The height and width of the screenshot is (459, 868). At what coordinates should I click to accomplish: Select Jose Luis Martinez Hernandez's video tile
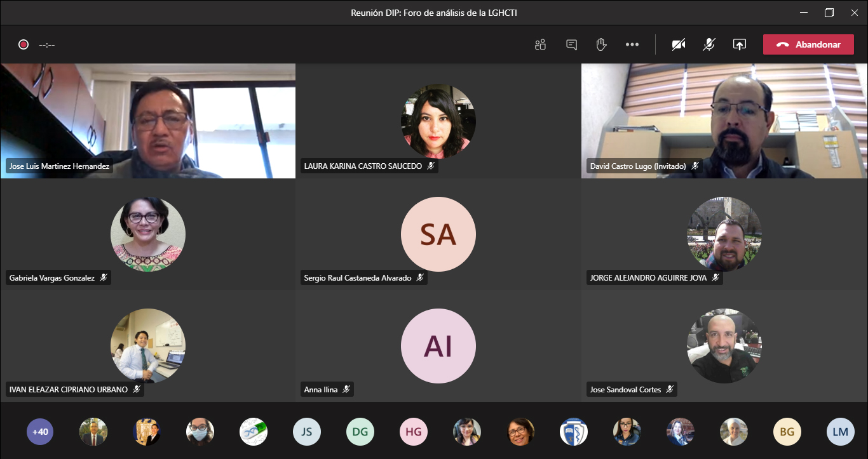tap(147, 121)
